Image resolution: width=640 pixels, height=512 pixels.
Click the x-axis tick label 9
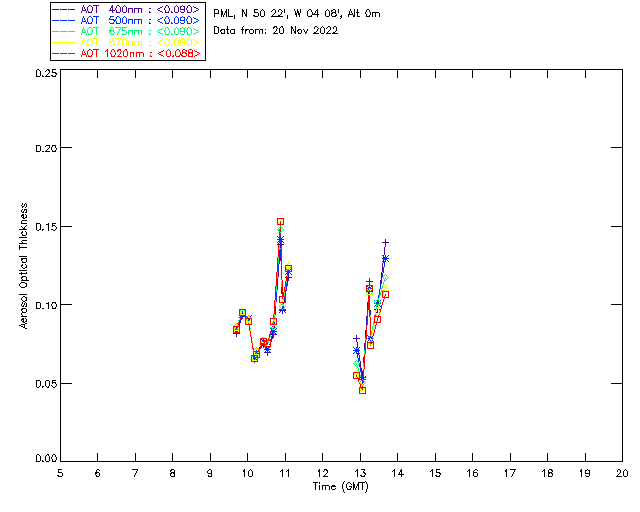coord(210,473)
